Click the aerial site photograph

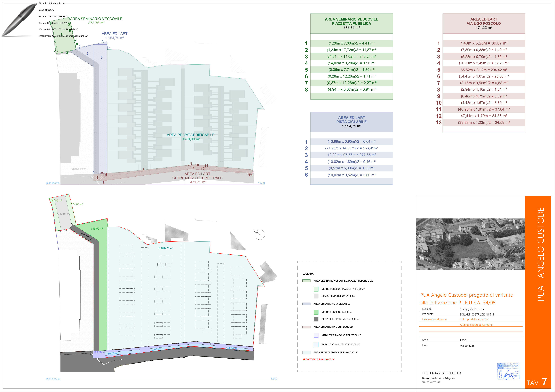(470, 244)
